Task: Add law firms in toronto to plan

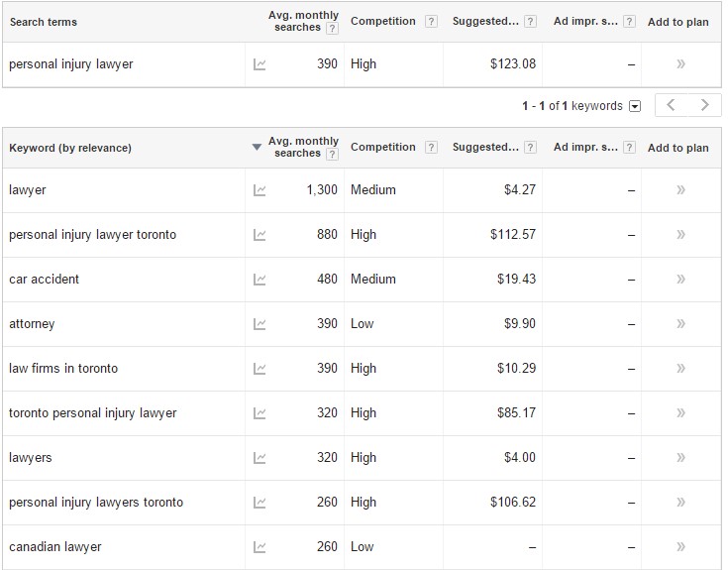Action: point(680,369)
